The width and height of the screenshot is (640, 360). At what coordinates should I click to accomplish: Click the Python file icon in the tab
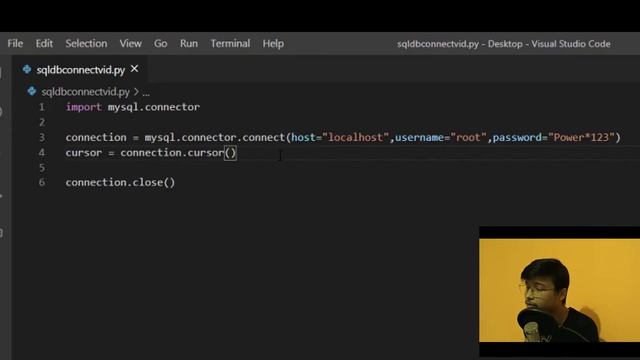coord(27,69)
